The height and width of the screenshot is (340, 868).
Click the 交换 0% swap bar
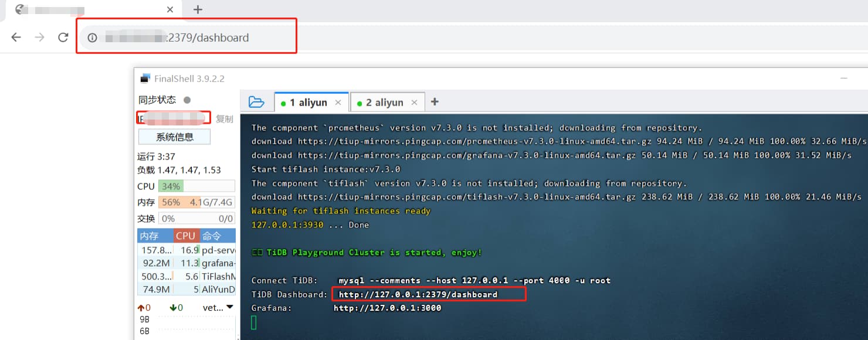tap(196, 218)
